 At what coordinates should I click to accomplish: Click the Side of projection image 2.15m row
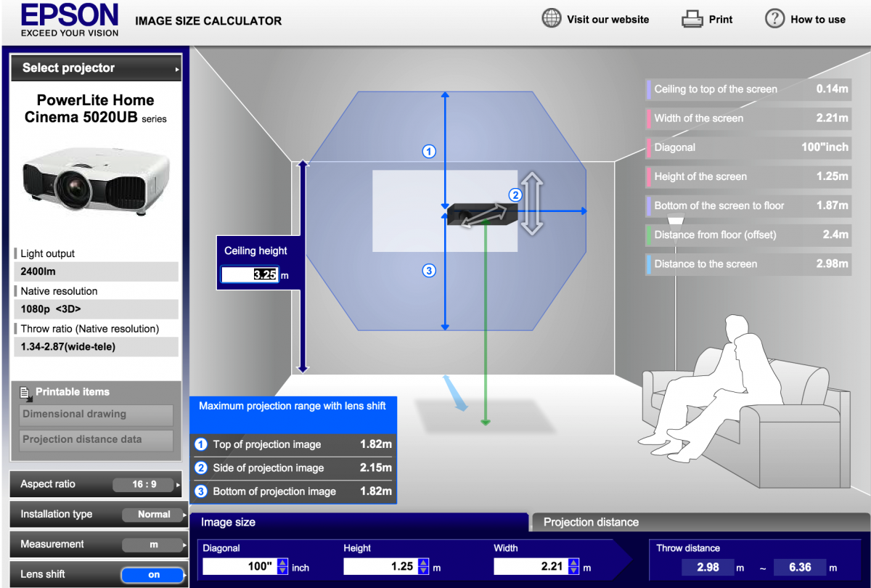click(293, 468)
